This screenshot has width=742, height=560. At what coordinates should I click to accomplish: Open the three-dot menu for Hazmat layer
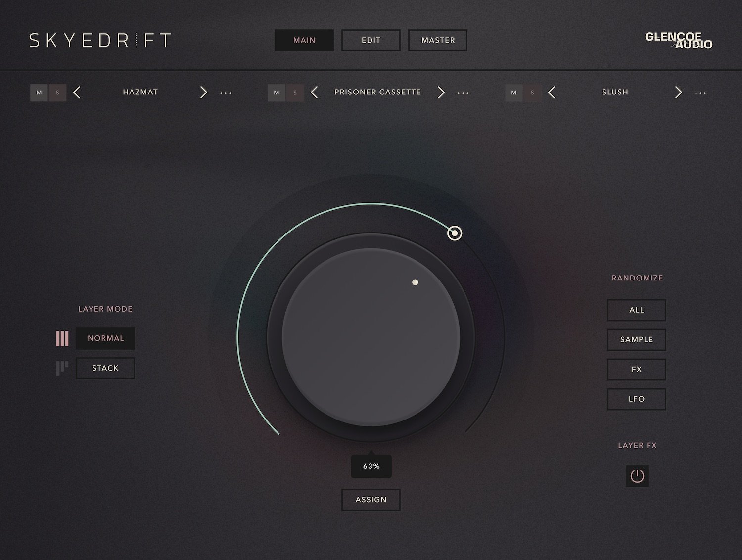[x=226, y=93]
